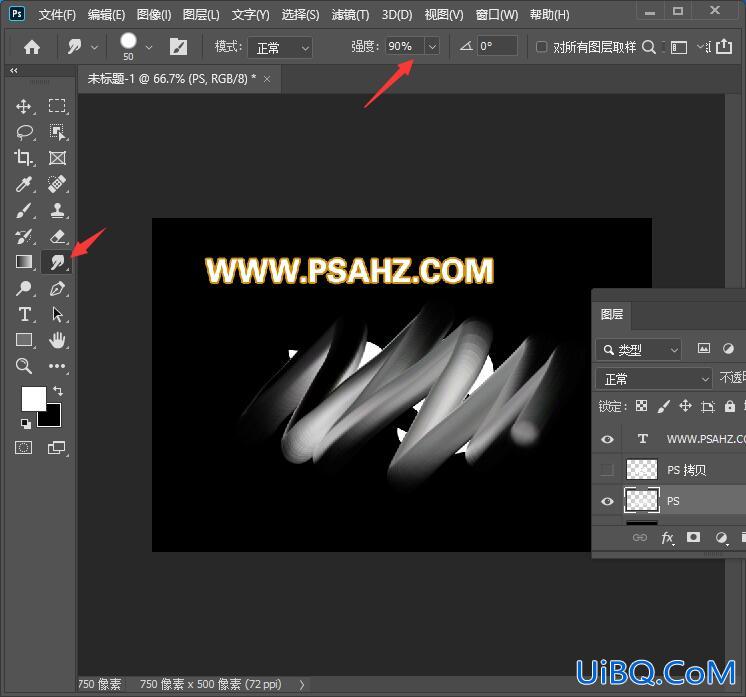Click the foreground color swatch

(x=33, y=398)
